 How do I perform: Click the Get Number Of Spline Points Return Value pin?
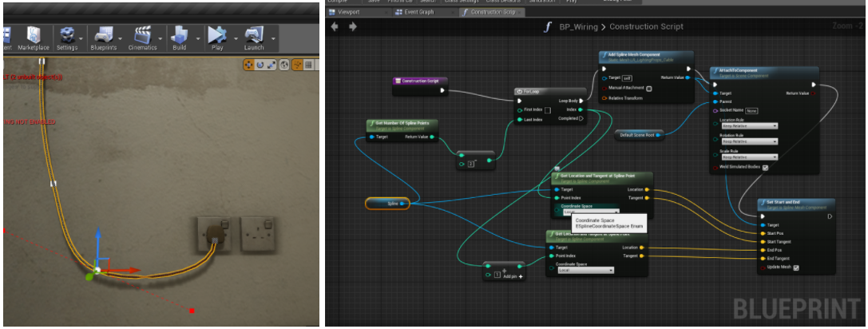[x=431, y=137]
